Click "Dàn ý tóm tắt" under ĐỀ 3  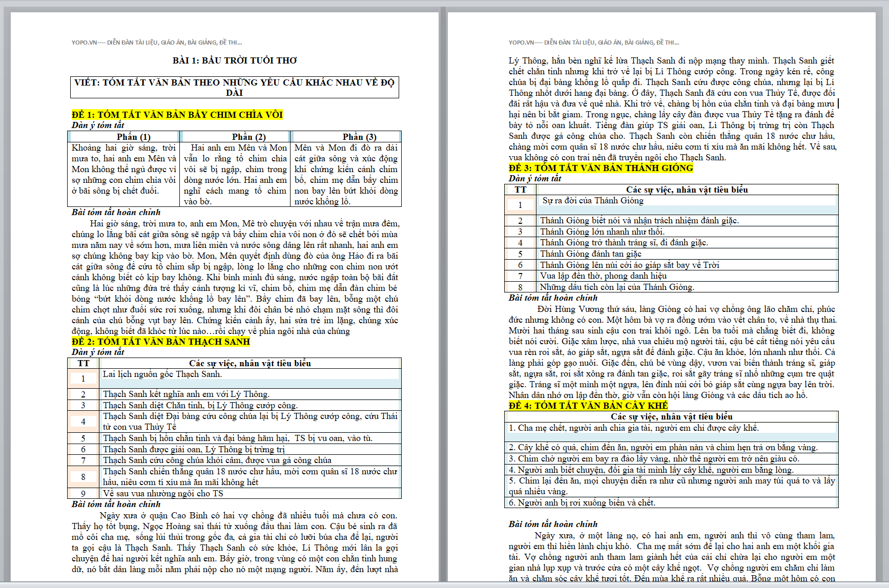tap(535, 179)
